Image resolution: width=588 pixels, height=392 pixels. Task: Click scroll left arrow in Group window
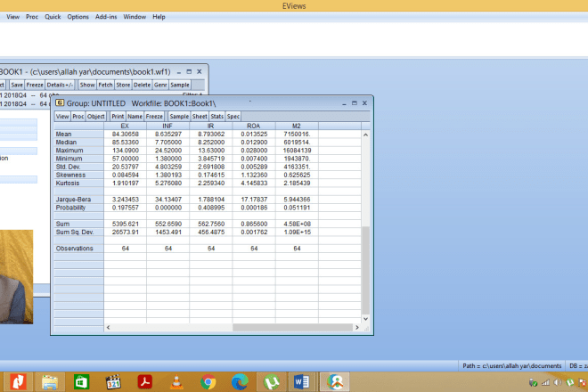point(108,328)
